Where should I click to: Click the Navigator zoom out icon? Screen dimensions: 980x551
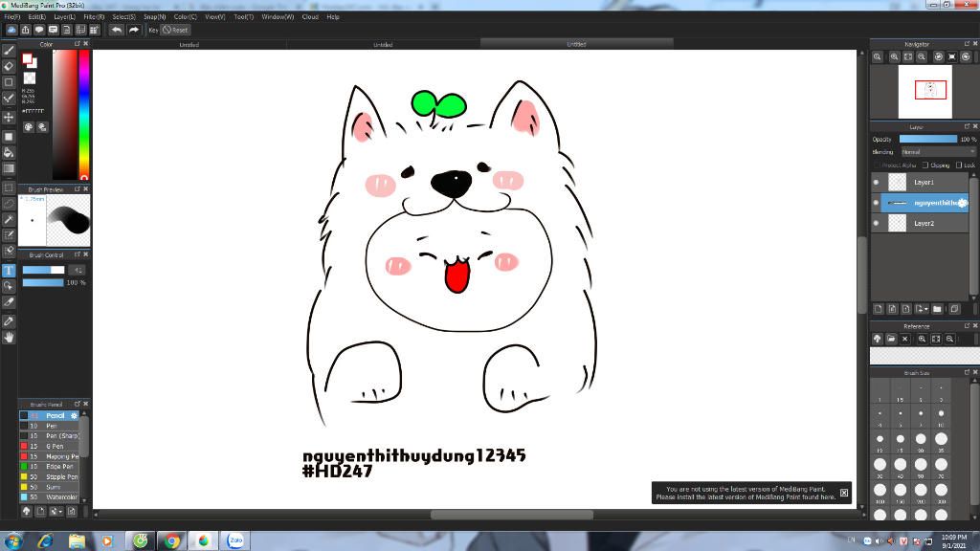click(x=922, y=56)
